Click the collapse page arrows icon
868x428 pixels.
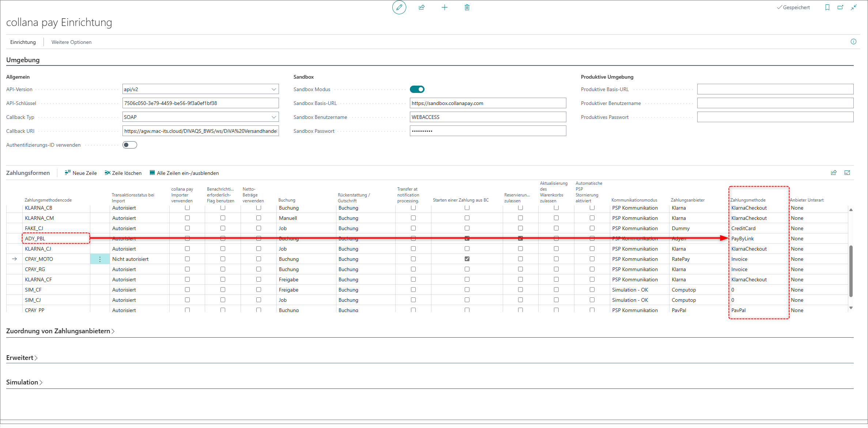click(854, 7)
